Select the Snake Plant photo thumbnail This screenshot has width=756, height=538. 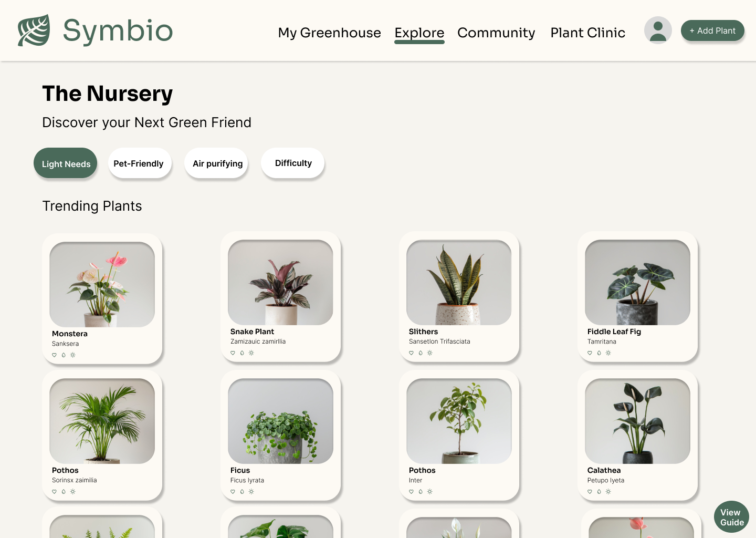[280, 282]
